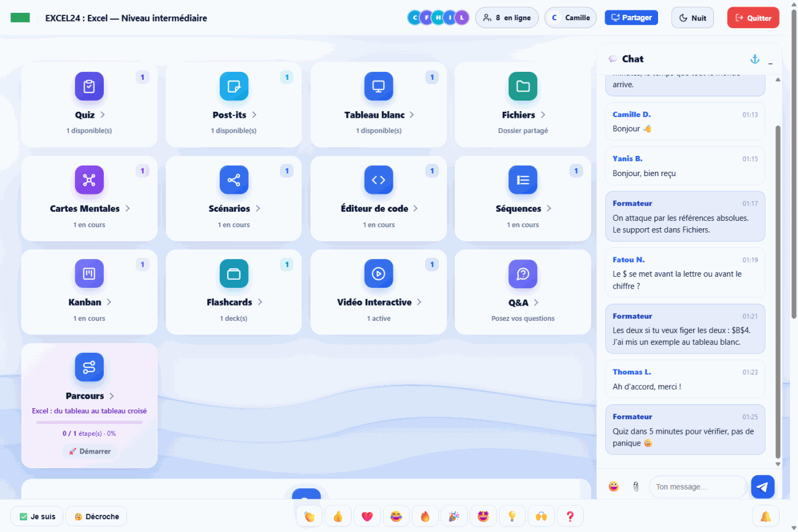Click the Parcours progress bar
Image resolution: width=798 pixels, height=532 pixels.
coord(89,422)
